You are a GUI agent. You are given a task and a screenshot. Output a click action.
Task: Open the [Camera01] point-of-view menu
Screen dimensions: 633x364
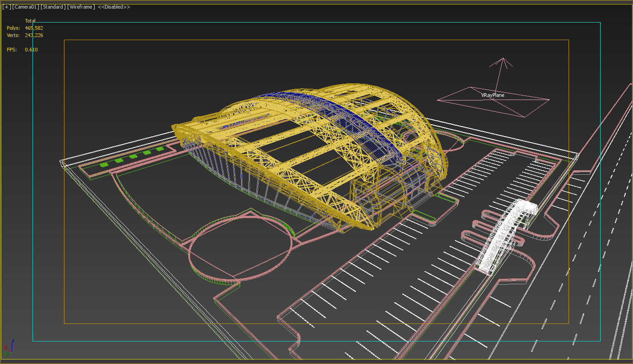26,7
